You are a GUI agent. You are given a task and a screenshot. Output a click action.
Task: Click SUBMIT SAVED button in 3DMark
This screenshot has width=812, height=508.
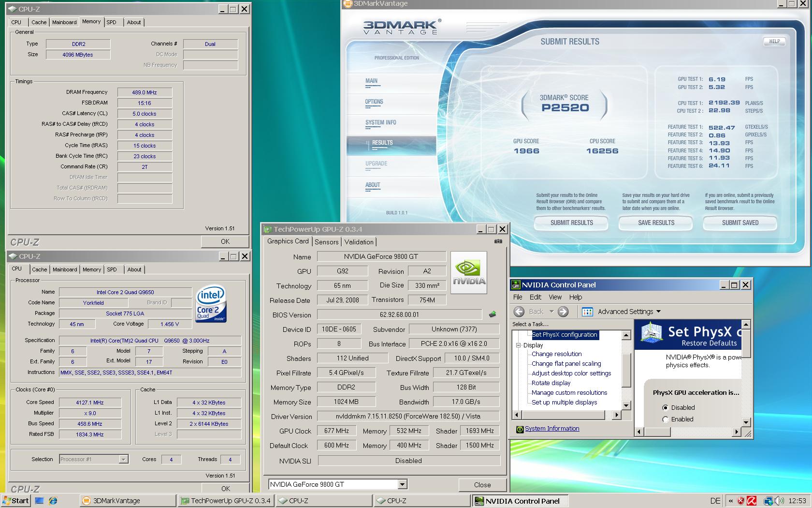click(740, 223)
